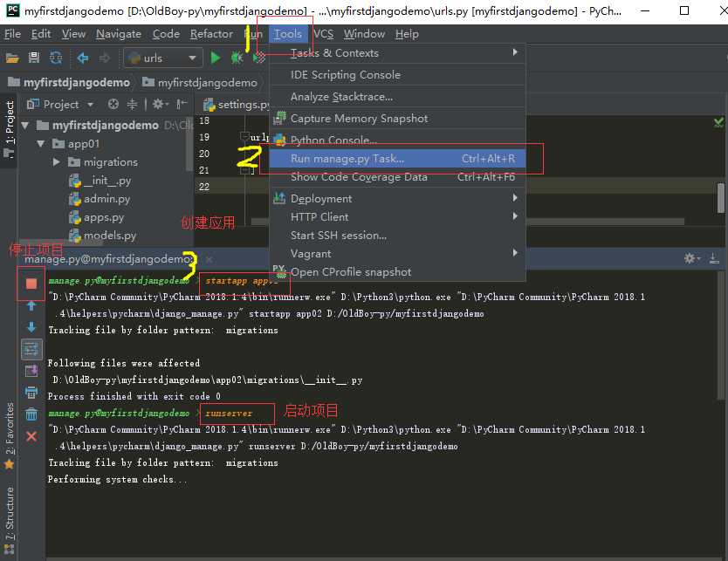Click the scroll to end console icon
This screenshot has height=561, width=728.
click(31, 371)
